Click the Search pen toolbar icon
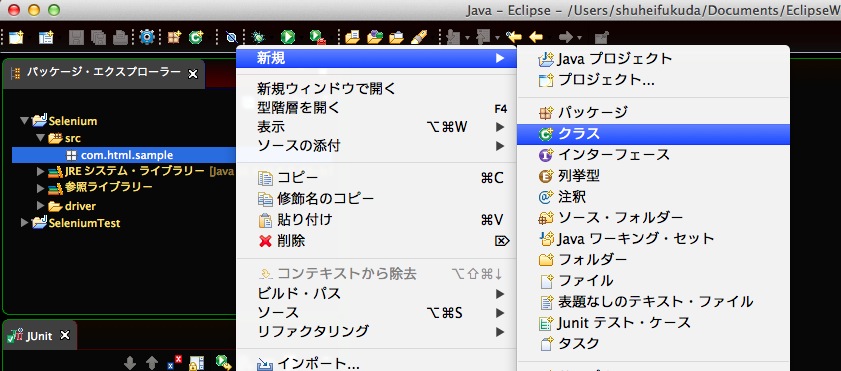Image resolution: width=841 pixels, height=371 pixels. pos(419,37)
